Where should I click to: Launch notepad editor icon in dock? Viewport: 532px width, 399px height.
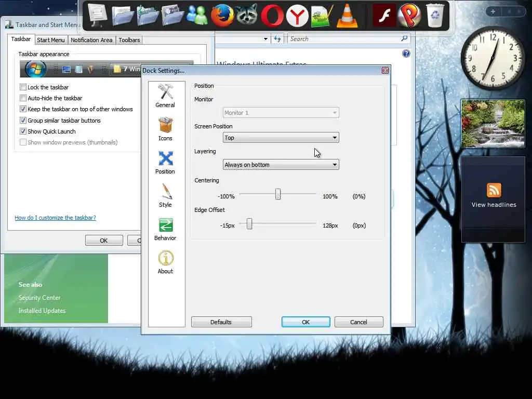point(322,16)
